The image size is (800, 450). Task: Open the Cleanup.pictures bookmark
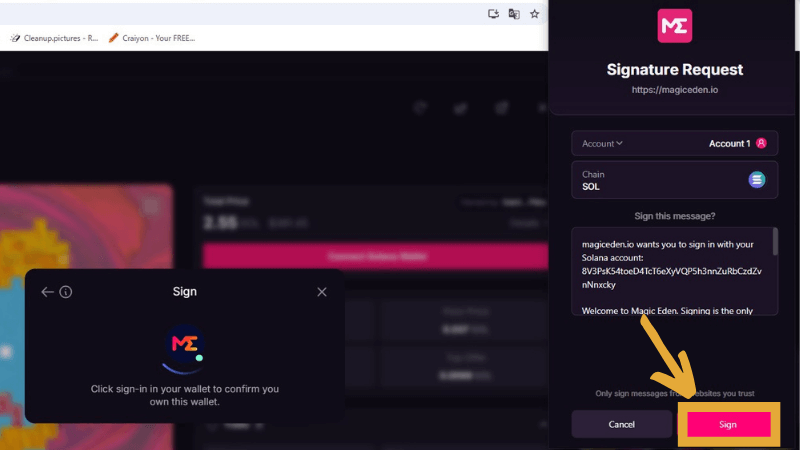55,38
